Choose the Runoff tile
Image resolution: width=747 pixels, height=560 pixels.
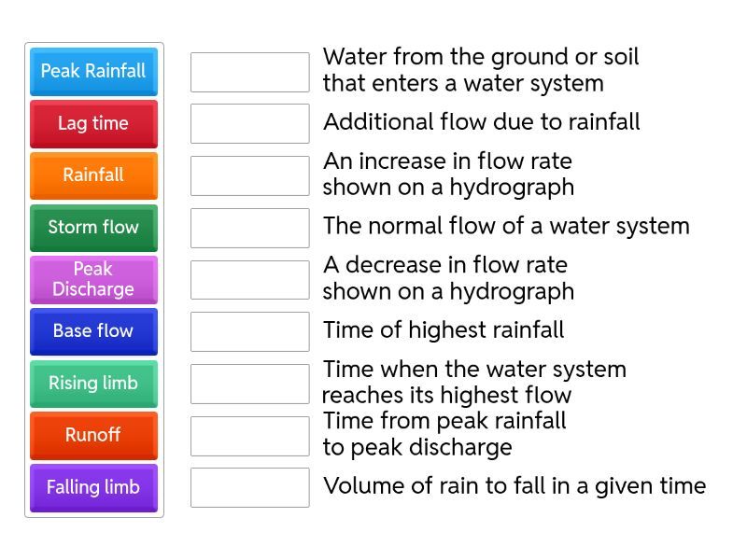coord(93,435)
